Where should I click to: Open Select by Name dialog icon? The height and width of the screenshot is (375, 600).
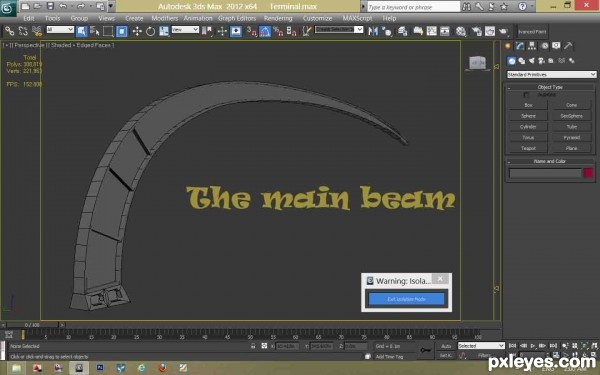click(95, 31)
